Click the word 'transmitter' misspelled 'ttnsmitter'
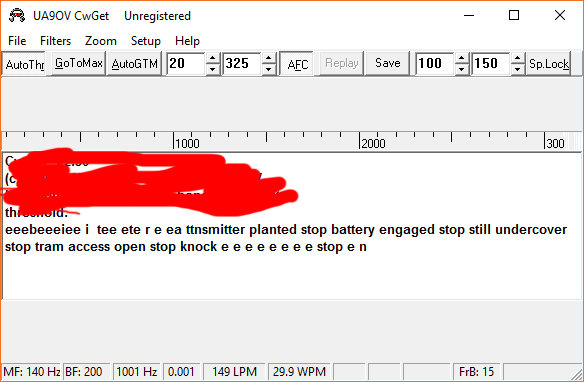Viewport: 584px width, 382px height. (216, 230)
